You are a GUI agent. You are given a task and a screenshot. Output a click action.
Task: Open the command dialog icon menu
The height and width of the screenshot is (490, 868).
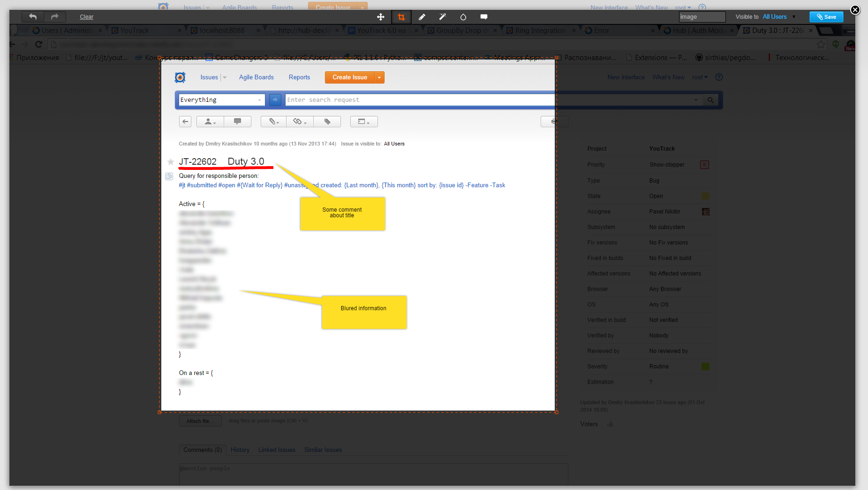tap(364, 122)
